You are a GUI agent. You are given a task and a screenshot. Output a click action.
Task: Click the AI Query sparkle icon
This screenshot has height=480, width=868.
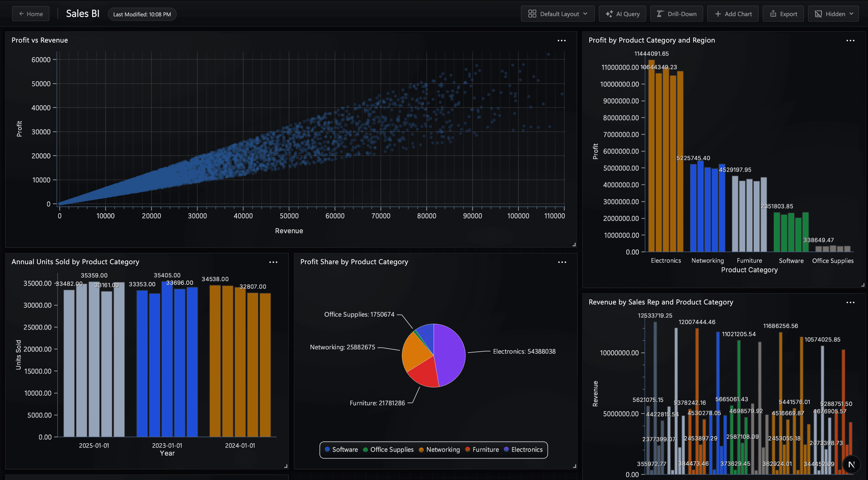(609, 14)
